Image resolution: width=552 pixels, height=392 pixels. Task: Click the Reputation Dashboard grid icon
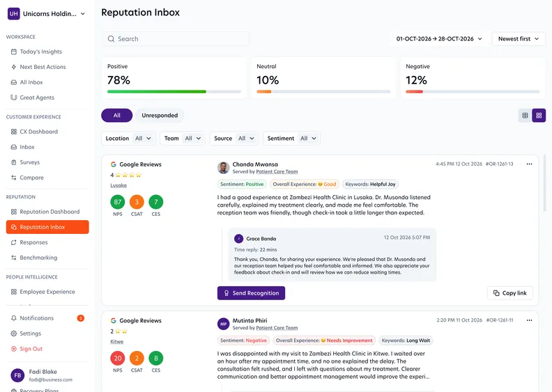[14, 212]
